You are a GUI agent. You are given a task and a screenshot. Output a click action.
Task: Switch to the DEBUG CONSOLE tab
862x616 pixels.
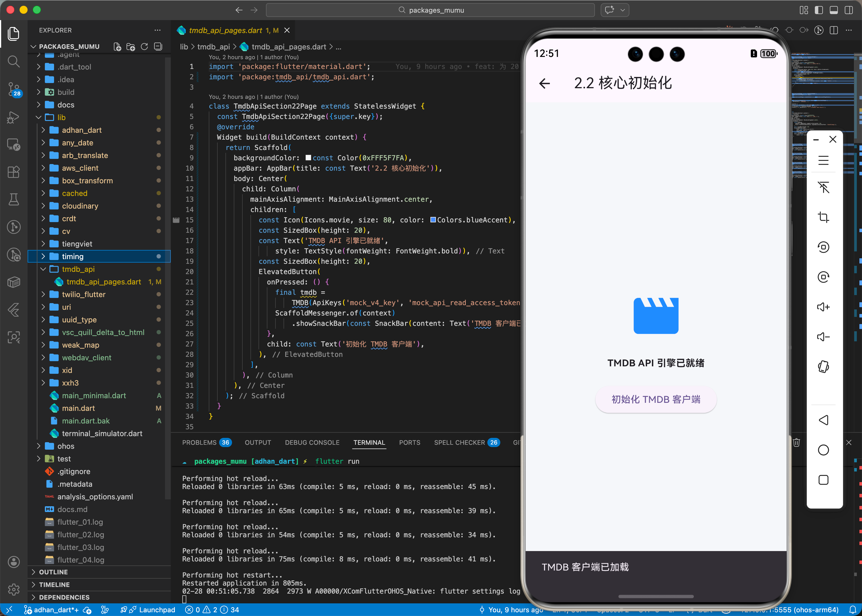tap(312, 442)
